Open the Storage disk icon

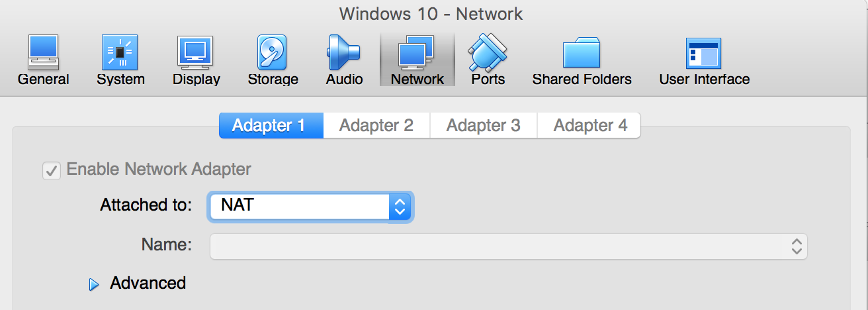click(273, 53)
